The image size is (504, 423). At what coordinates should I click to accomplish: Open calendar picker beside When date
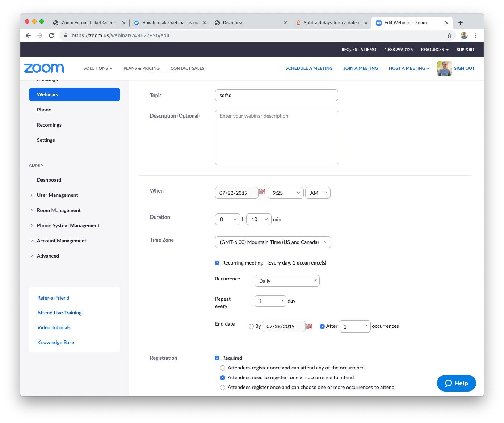(x=262, y=192)
